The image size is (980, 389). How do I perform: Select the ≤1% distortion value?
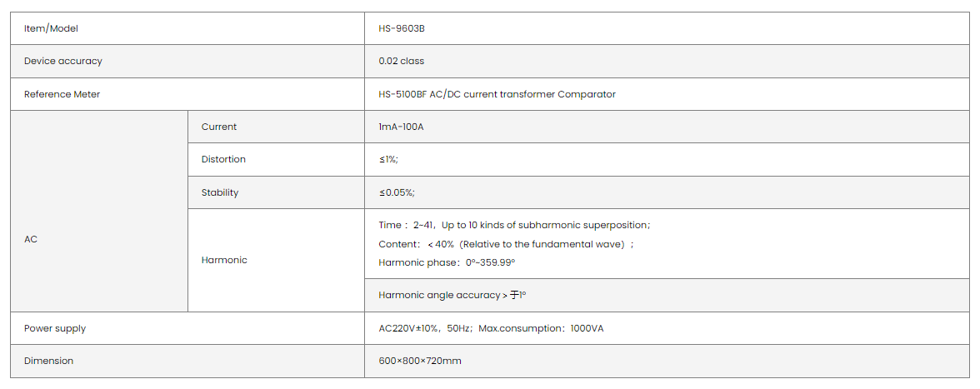click(388, 159)
